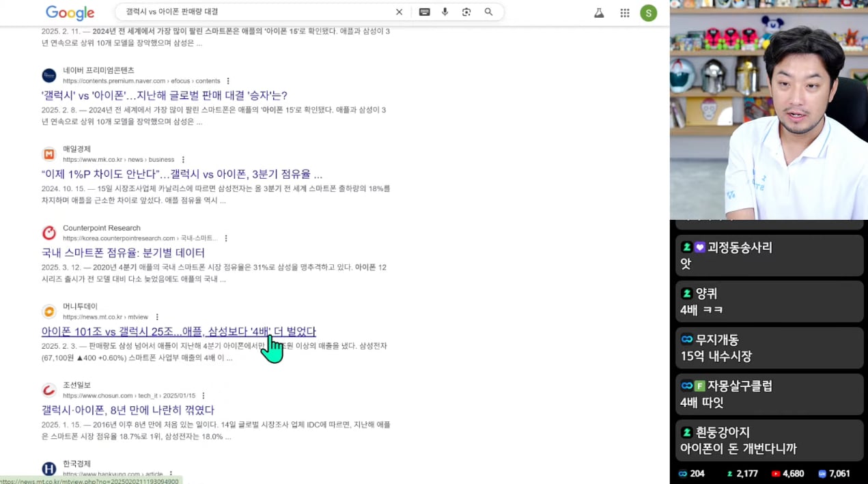Click the www.mk.co.kr news business URL
868x484 pixels.
[x=119, y=160]
